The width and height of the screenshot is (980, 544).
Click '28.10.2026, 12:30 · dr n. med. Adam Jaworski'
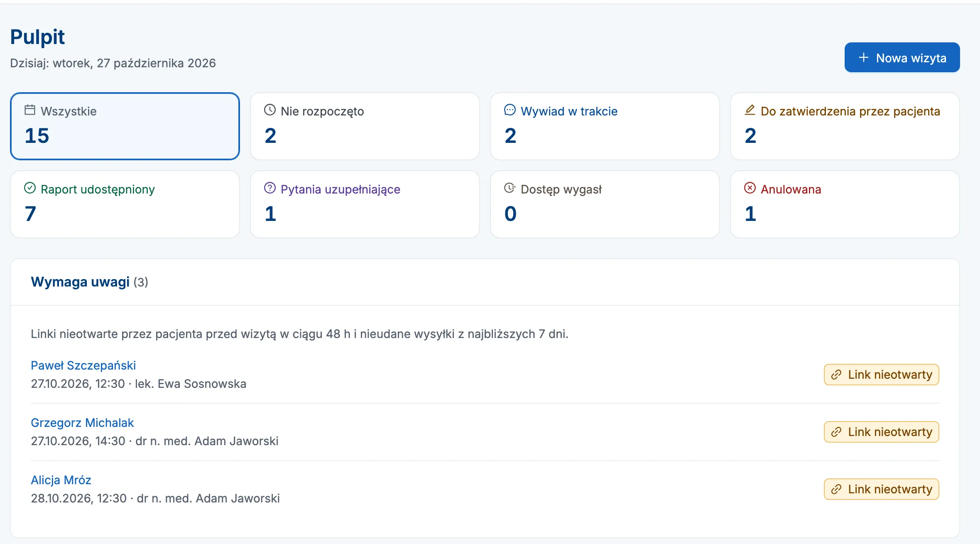pos(155,498)
